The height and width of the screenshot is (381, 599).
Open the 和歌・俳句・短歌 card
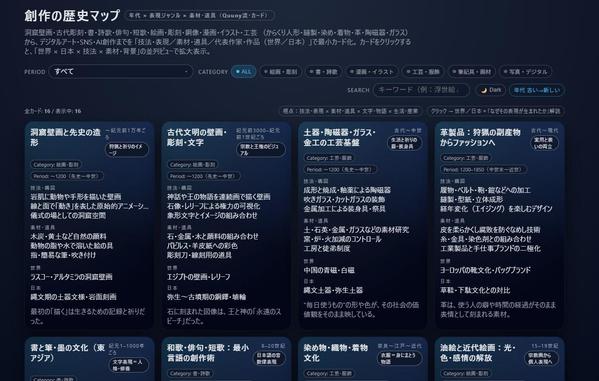(x=226, y=359)
